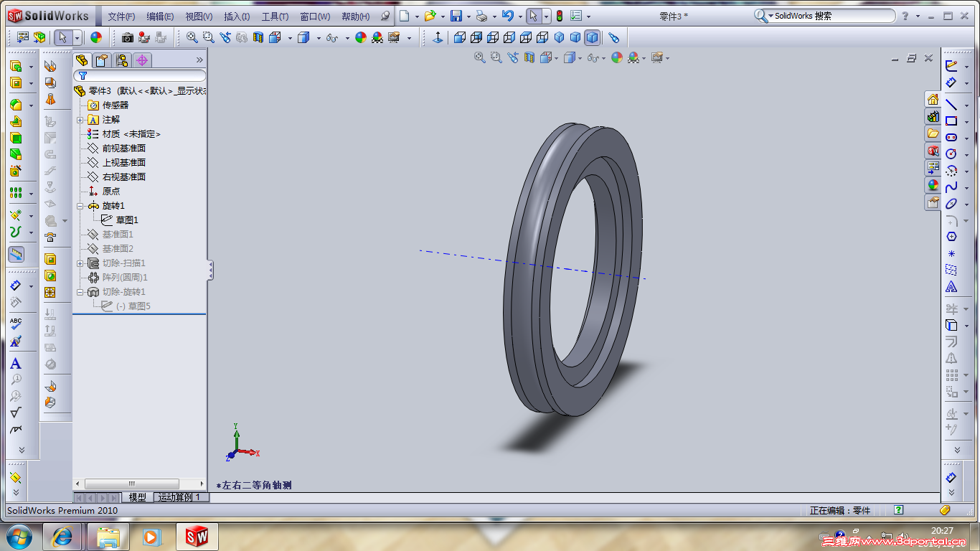Open the 插入(I) menu

pyautogui.click(x=237, y=17)
